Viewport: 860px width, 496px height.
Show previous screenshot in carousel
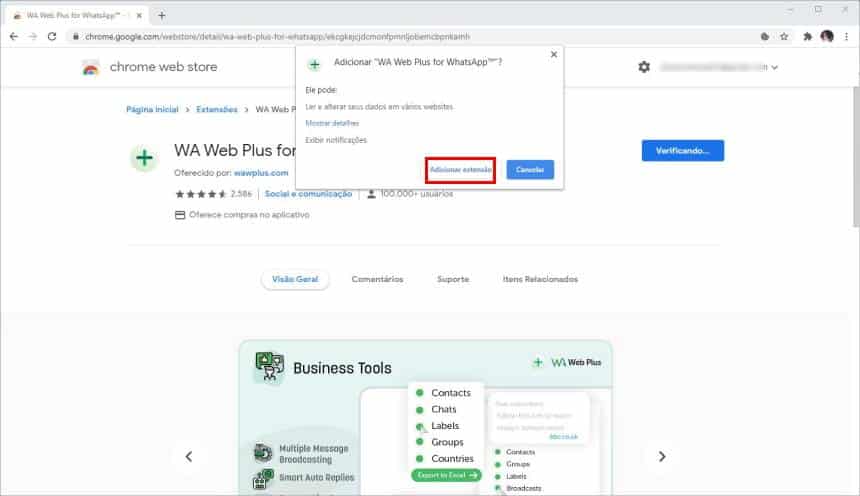click(x=189, y=456)
